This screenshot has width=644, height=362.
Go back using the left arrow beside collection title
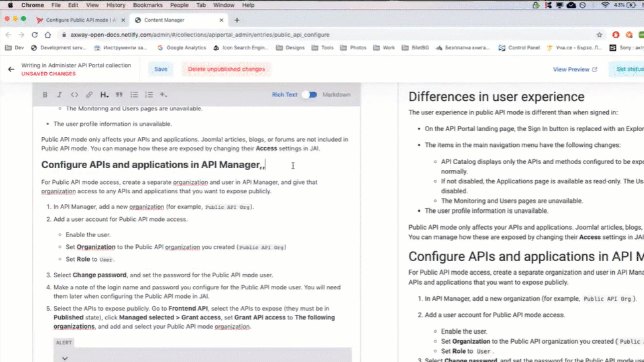pyautogui.click(x=11, y=69)
